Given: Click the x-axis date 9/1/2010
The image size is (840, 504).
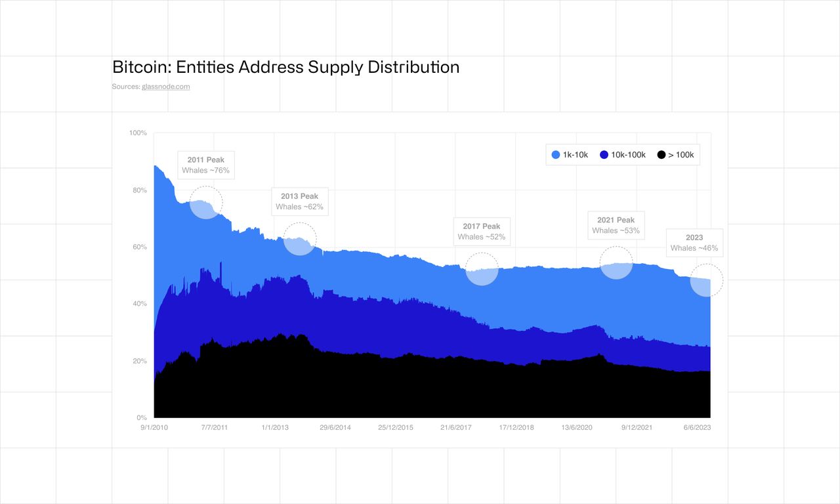Looking at the screenshot, I should point(154,427).
